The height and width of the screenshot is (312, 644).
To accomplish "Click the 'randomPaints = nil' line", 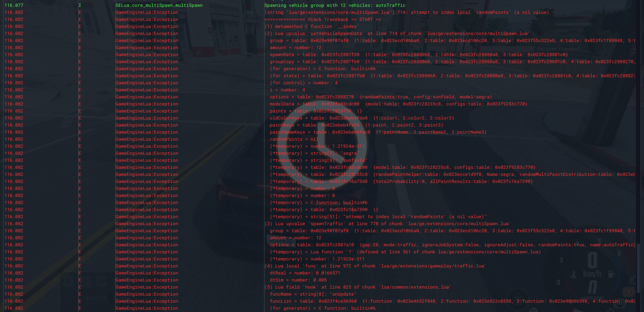I will point(294,139).
